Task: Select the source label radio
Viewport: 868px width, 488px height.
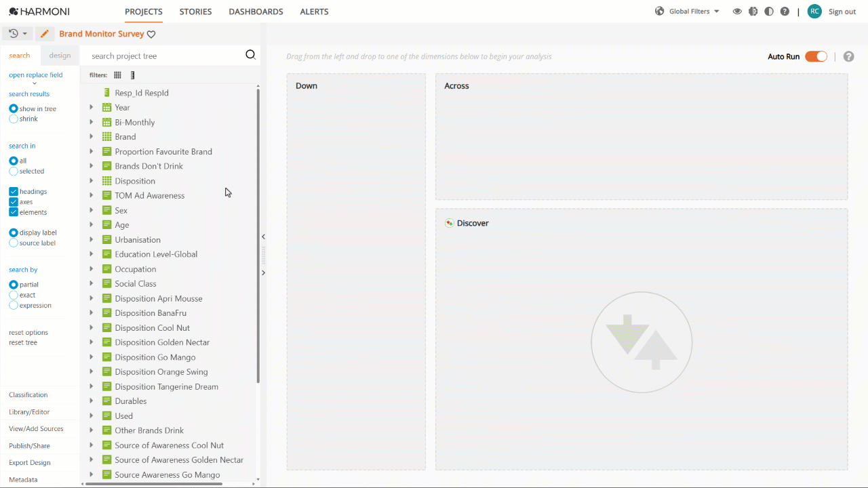Action: tap(14, 243)
